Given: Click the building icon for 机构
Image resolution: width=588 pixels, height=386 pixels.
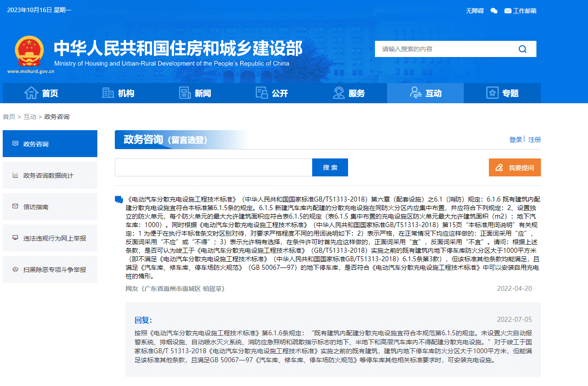Looking at the screenshot, I should coord(108,93).
